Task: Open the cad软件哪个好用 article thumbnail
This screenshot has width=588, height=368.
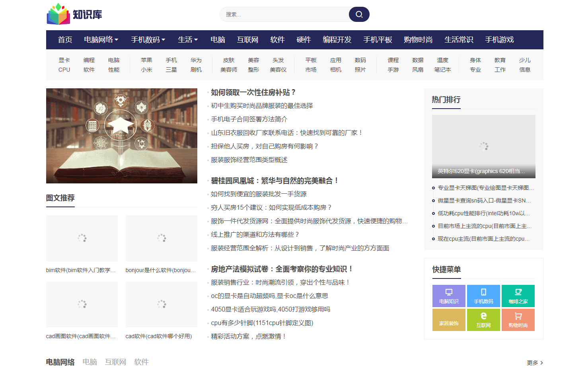Action: click(162, 304)
